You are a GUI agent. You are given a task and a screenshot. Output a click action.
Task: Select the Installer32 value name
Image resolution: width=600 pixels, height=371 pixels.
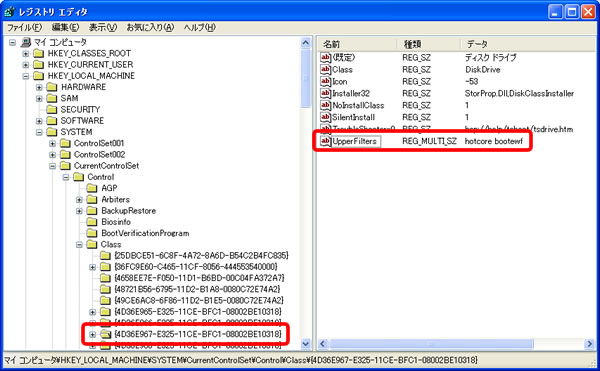[351, 93]
